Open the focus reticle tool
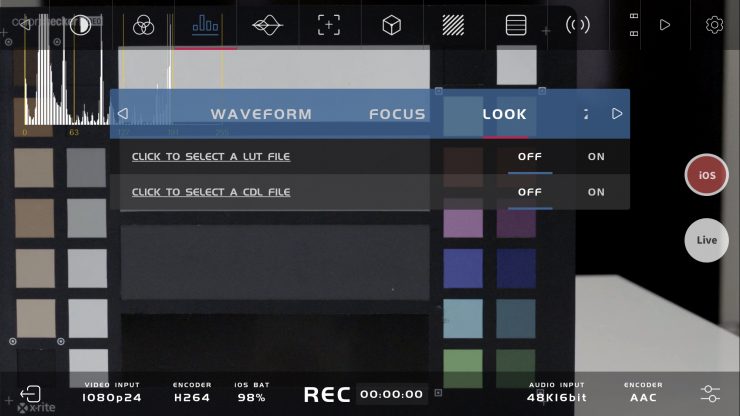This screenshot has width=740, height=416. [x=329, y=25]
